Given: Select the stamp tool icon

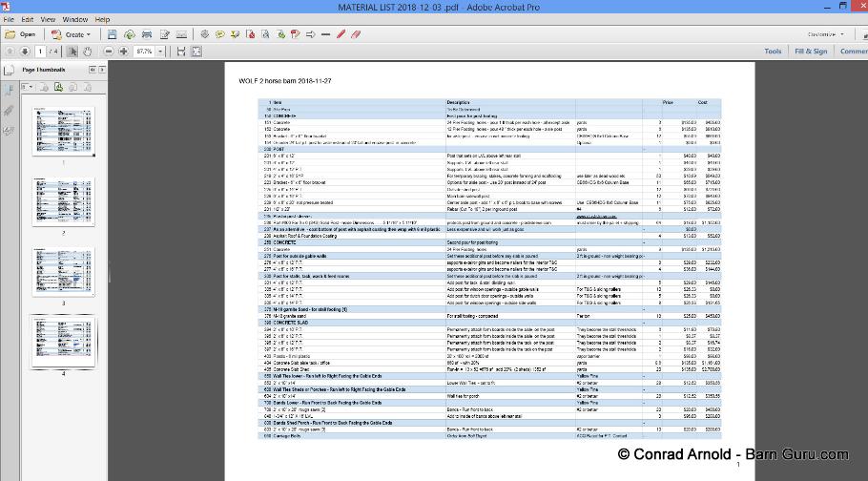Looking at the screenshot, I should (x=295, y=34).
